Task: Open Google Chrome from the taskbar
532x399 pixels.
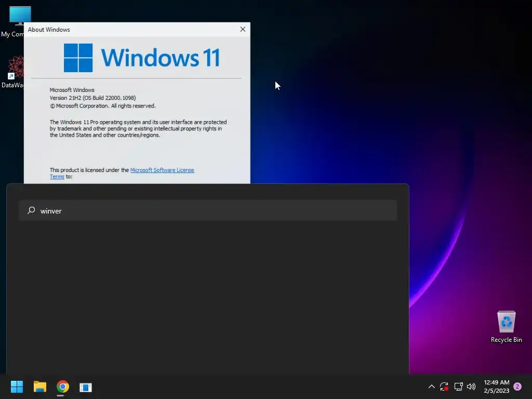Action: coord(62,387)
